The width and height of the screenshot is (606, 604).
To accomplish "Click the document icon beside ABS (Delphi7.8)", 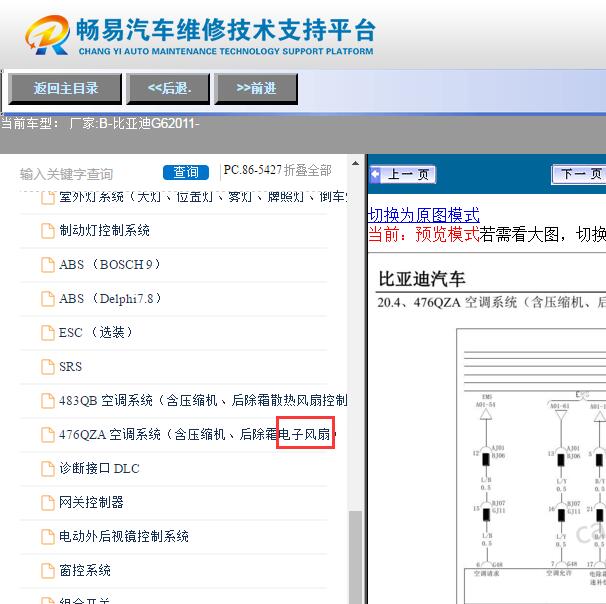I will point(48,299).
